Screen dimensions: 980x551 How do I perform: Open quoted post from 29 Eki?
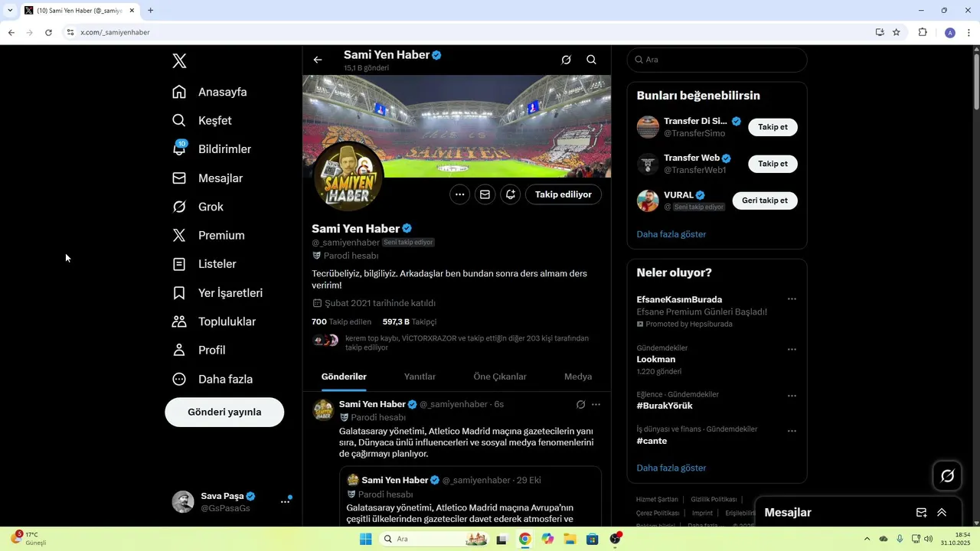(471, 497)
